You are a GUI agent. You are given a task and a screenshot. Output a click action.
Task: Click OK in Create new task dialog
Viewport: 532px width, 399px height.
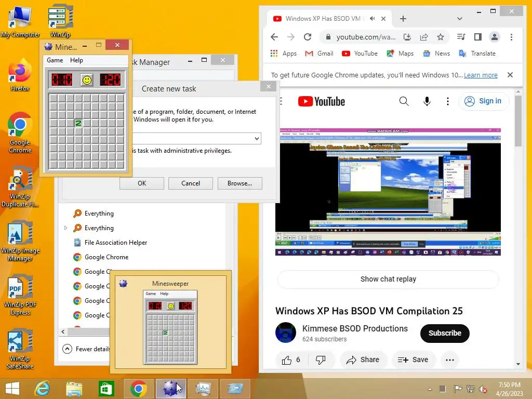click(141, 183)
